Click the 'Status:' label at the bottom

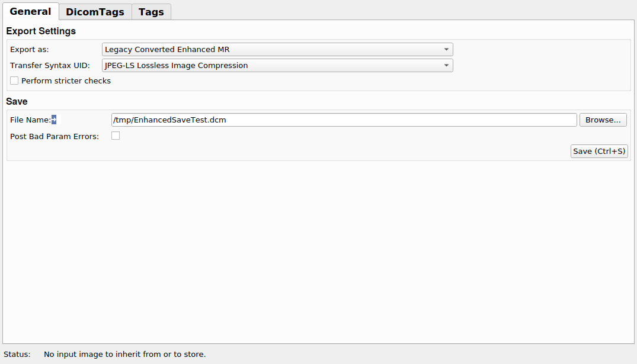17,355
